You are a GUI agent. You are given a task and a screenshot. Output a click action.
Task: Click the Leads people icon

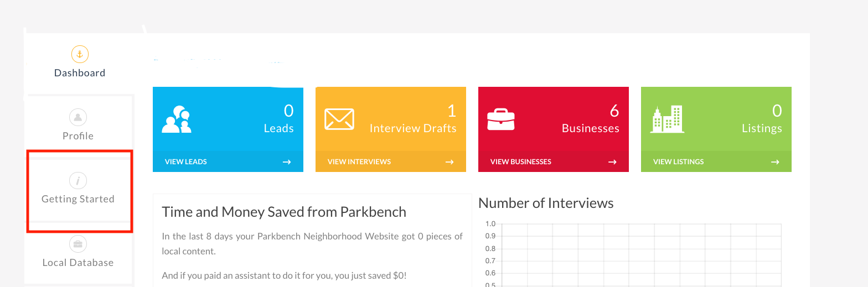[177, 119]
